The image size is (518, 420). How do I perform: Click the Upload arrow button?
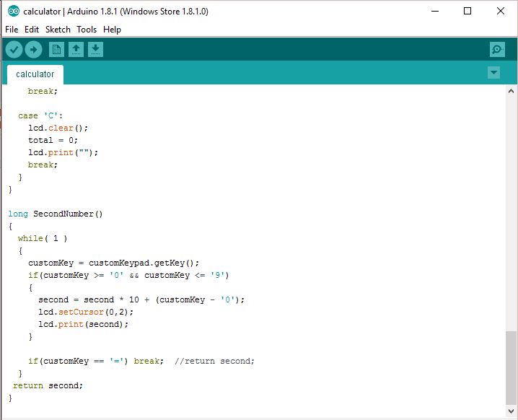(33, 50)
